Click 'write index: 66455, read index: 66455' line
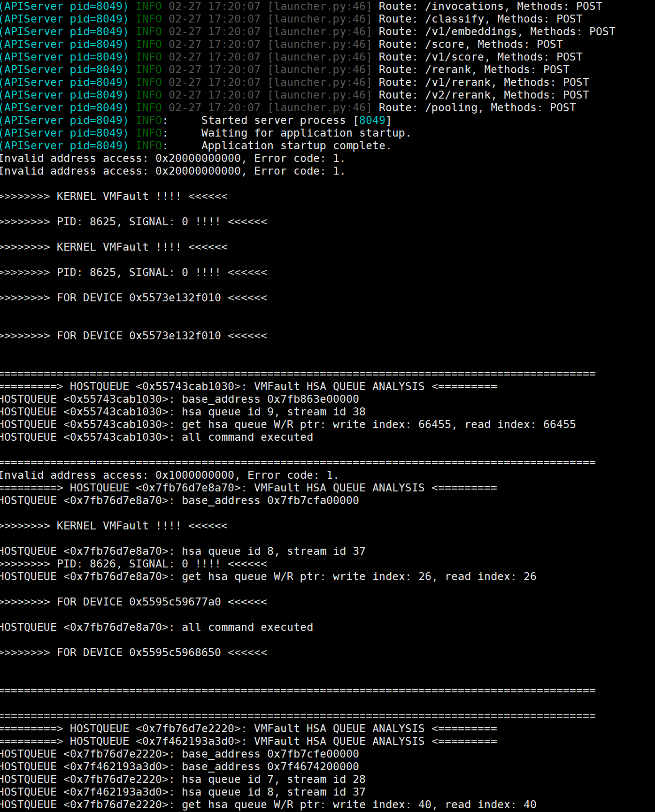Screen dimensions: 655x812 coord(288,424)
